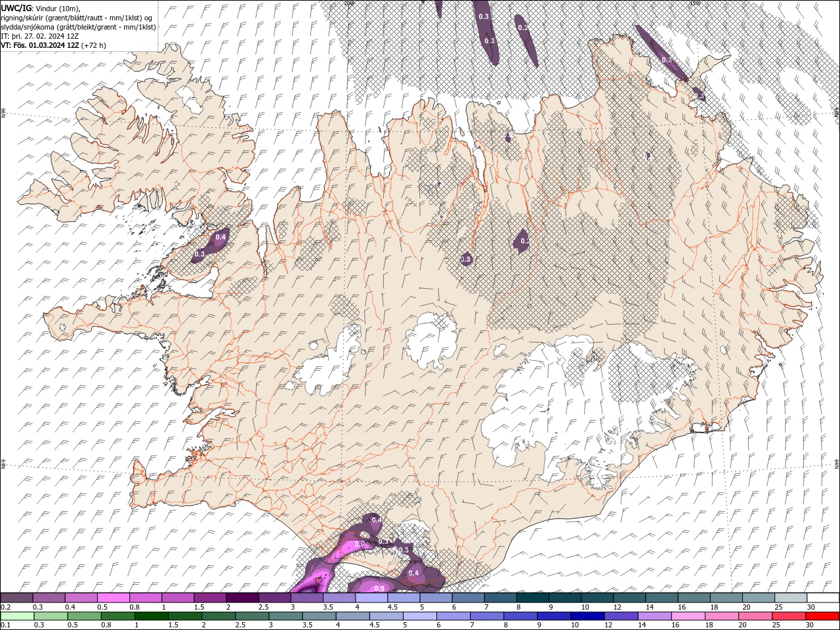The image size is (840, 630).
Task: Select lower rain-scale swatch starting at 7
Action: [486, 616]
